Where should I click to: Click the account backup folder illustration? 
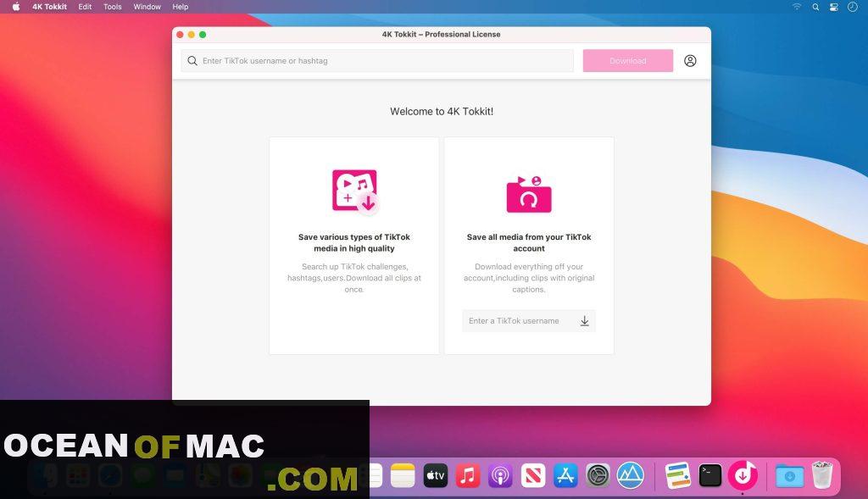click(x=529, y=194)
